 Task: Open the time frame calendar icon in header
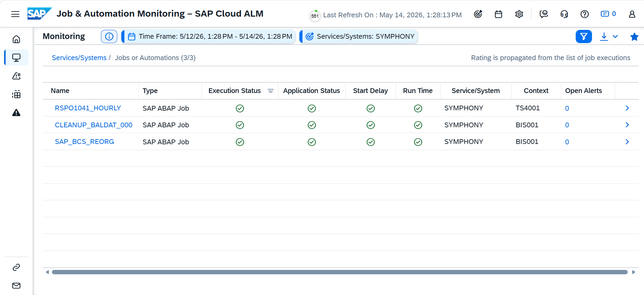499,14
